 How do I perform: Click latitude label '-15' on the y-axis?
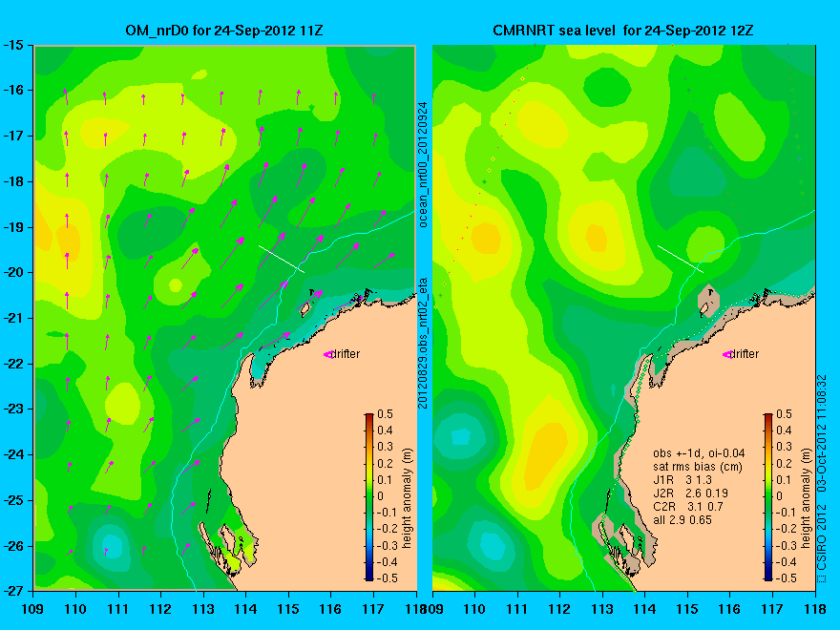12,45
